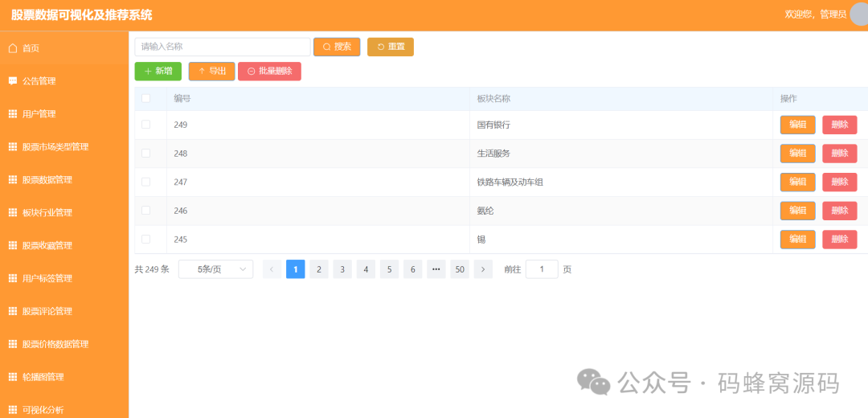Click the grid icon beside 可视化分析
This screenshot has height=418, width=868.
[x=13, y=410]
